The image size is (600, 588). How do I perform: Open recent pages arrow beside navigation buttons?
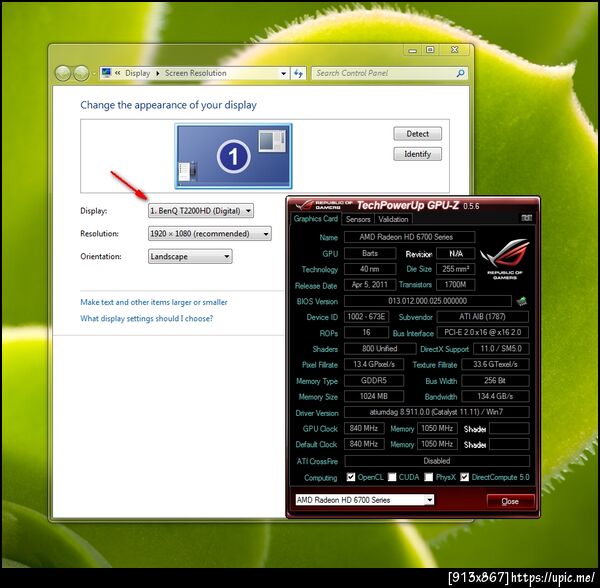94,73
